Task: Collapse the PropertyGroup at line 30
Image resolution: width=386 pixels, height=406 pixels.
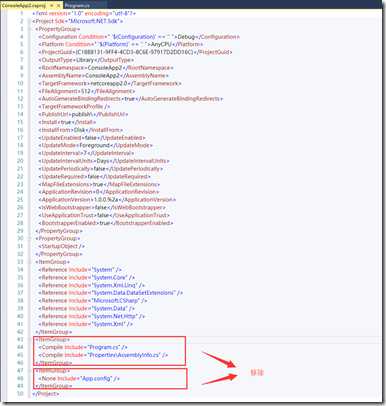Action: pyautogui.click(x=29, y=238)
